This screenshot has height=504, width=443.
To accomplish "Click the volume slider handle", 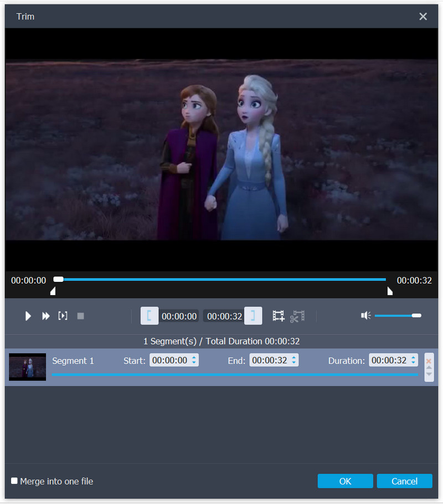I will (416, 315).
